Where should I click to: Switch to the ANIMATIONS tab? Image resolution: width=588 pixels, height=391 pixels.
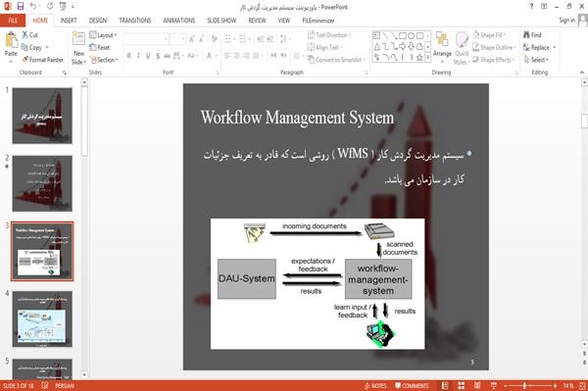coord(179,21)
